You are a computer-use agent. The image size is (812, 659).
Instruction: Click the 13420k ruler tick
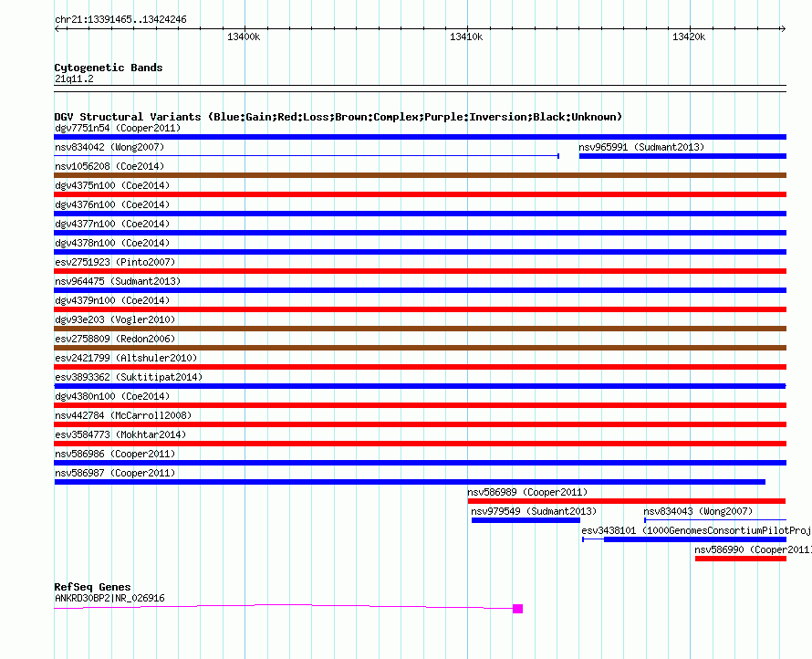pyautogui.click(x=689, y=37)
